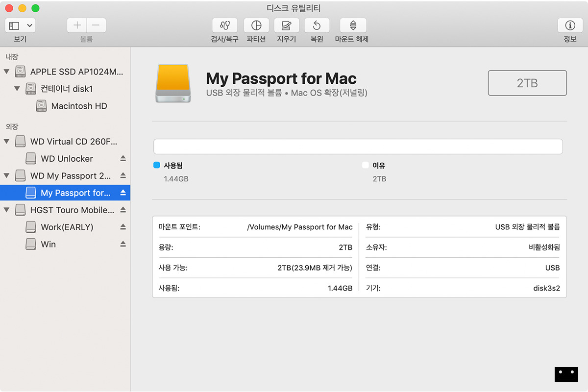Eject My Passport for Mac volume

click(x=123, y=193)
